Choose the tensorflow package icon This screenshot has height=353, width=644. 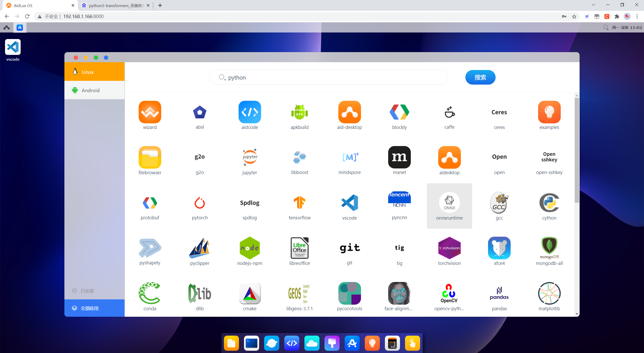(x=299, y=203)
